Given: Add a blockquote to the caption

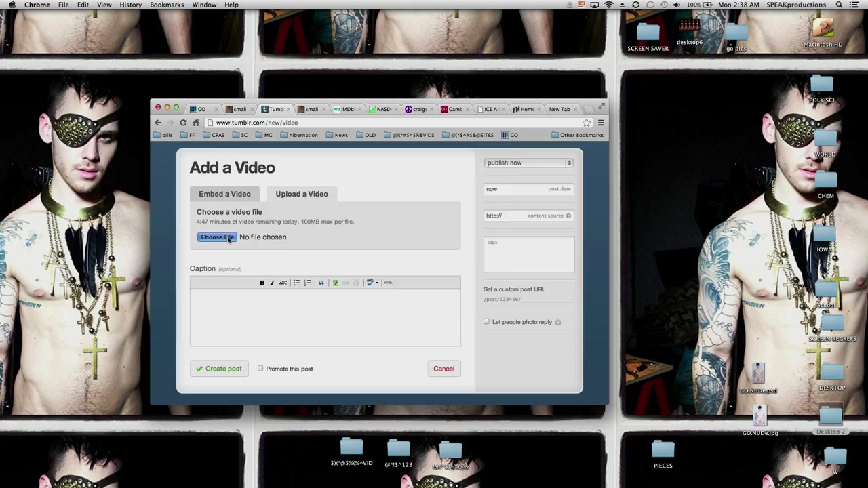Looking at the screenshot, I should coord(321,283).
